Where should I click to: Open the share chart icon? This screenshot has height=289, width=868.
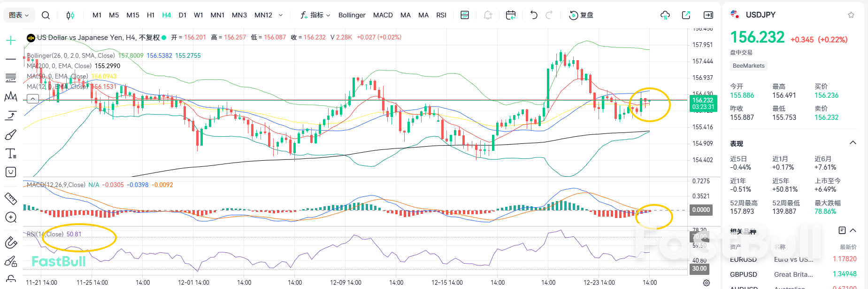coord(686,15)
